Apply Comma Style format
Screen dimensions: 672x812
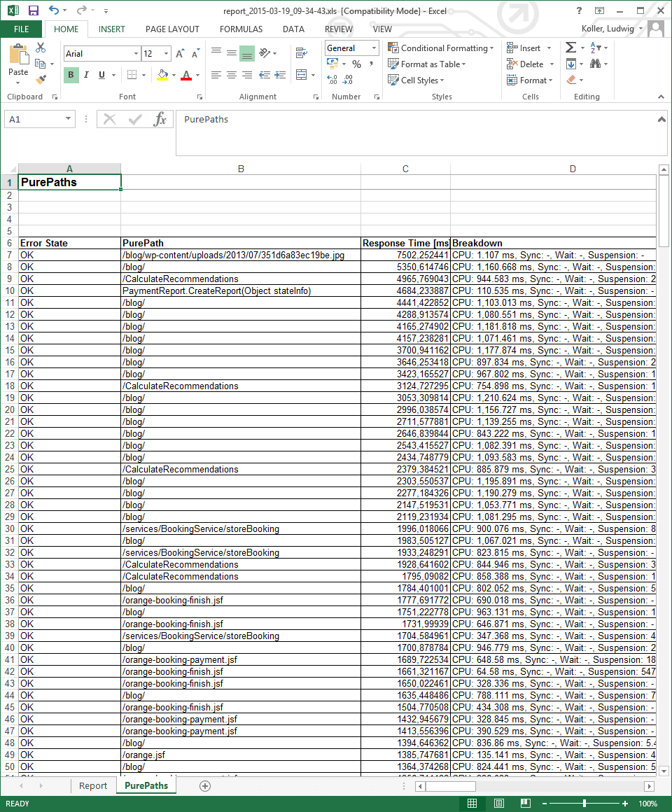pyautogui.click(x=371, y=64)
